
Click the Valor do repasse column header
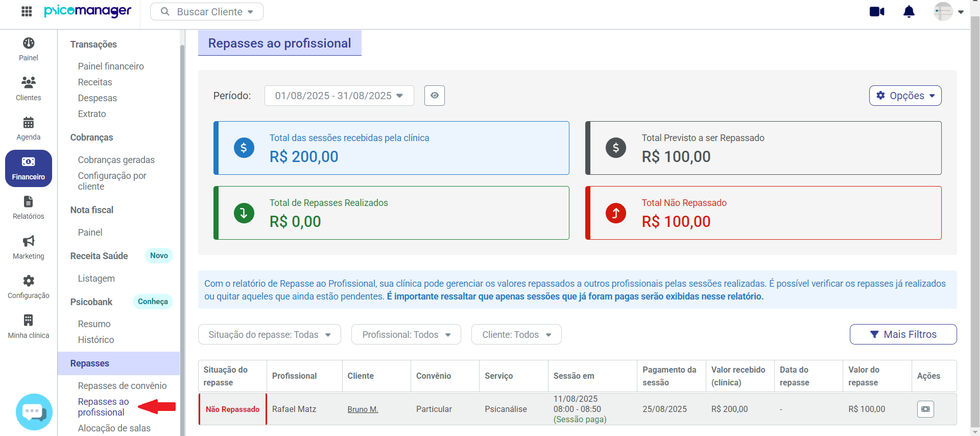pyautogui.click(x=877, y=376)
